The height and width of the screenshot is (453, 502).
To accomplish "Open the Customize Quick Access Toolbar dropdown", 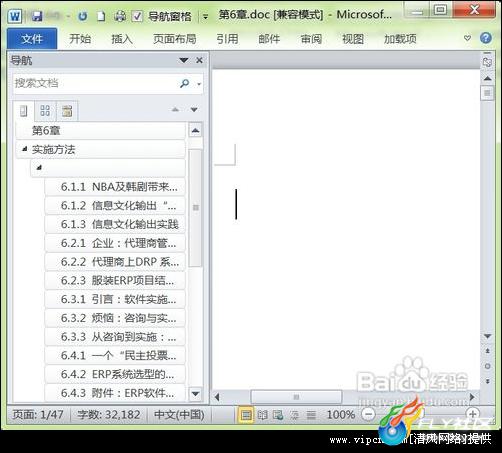I will (206, 16).
